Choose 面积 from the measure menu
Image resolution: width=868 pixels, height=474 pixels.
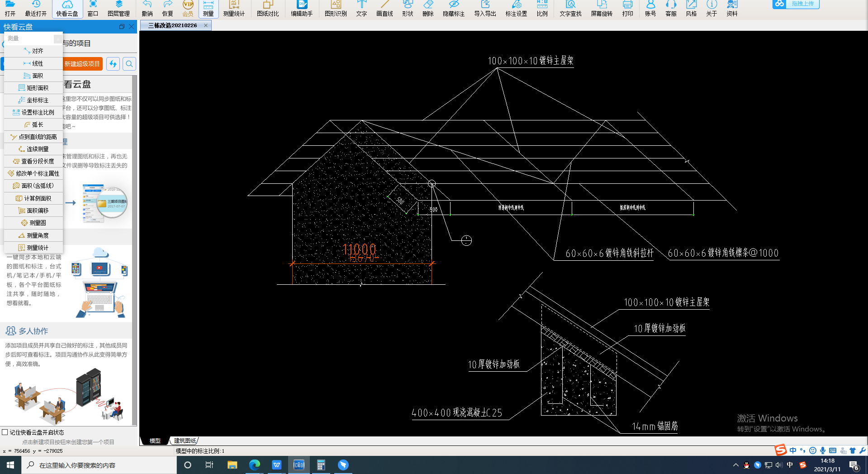point(33,76)
